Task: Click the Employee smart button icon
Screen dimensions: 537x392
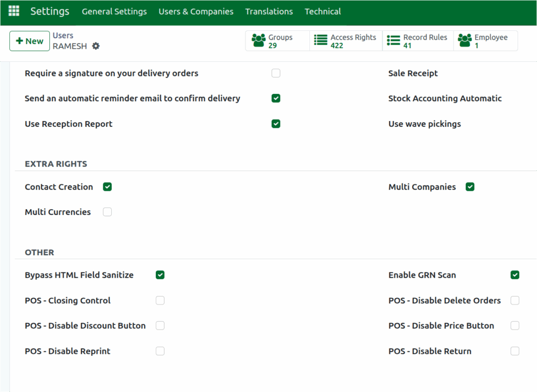Action: 464,40
